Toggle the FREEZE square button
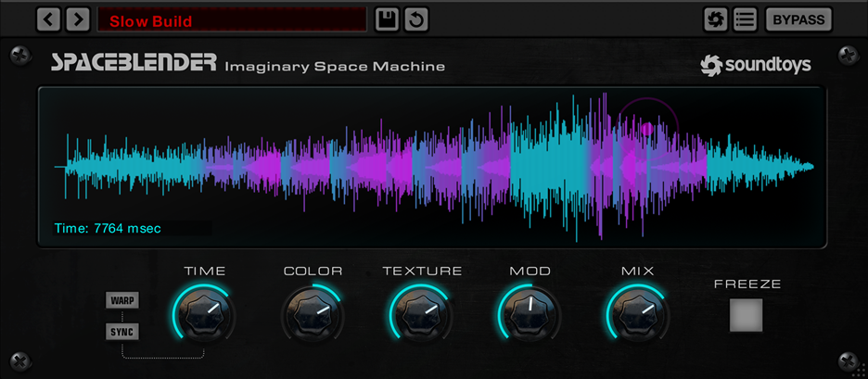 [746, 315]
